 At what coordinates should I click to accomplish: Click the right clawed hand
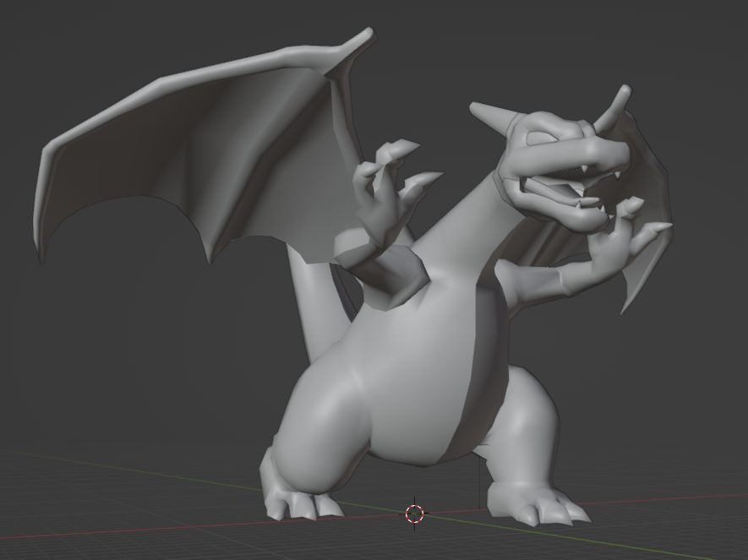tap(625, 237)
